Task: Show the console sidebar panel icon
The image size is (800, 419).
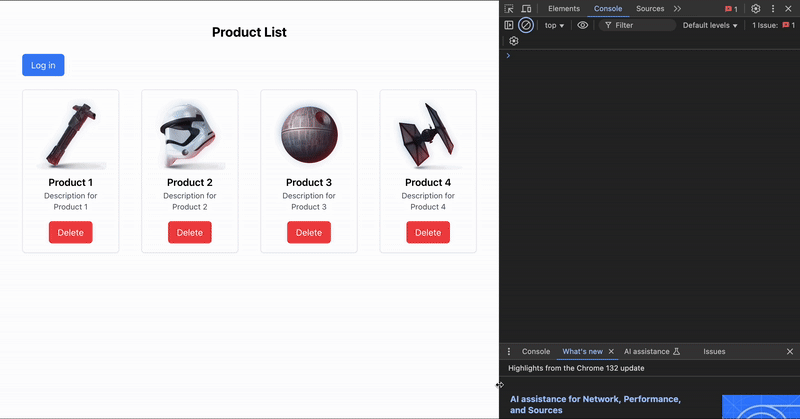Action: coord(509,25)
